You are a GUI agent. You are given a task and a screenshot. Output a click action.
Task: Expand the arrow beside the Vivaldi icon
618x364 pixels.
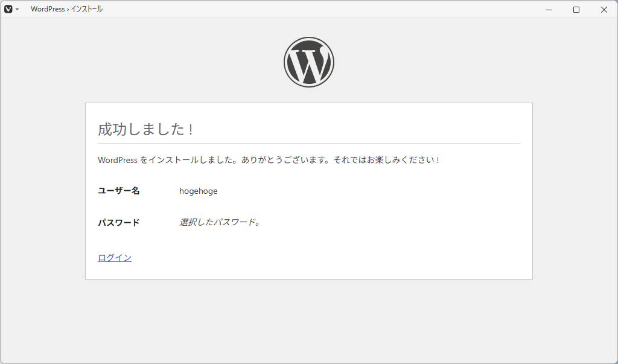tap(17, 10)
